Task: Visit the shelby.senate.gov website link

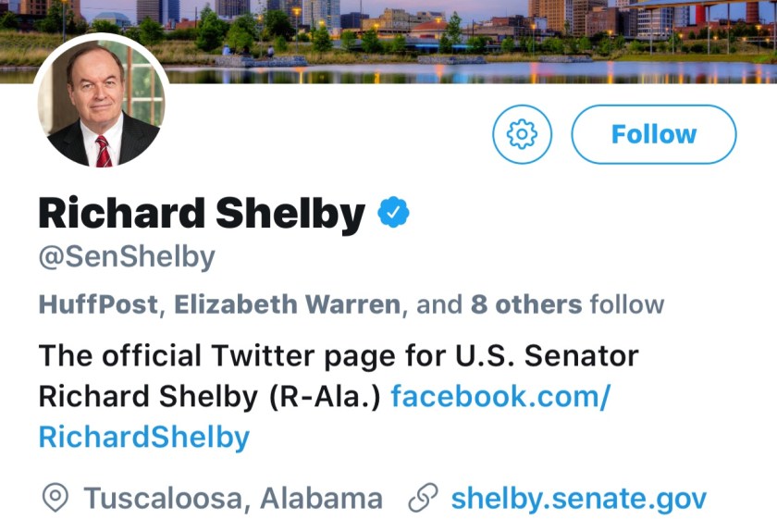Action: click(578, 499)
